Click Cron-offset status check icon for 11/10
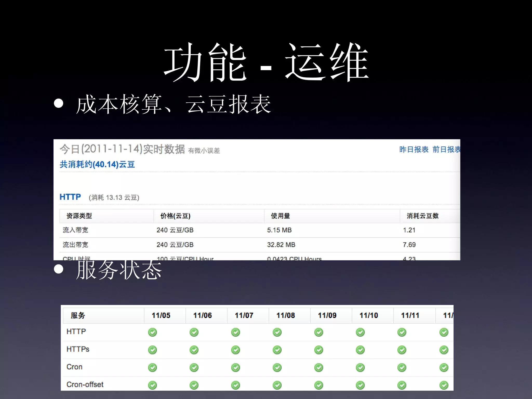The image size is (532, 399). pos(360,385)
